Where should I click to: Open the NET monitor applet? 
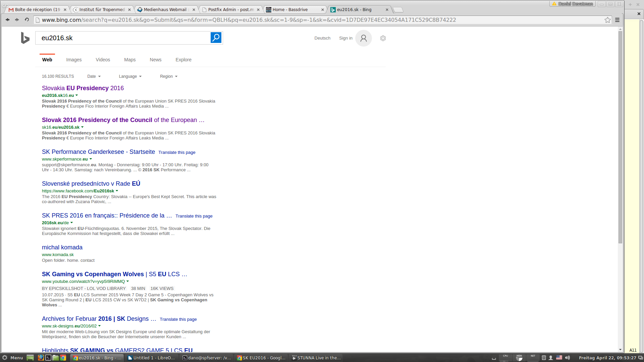533,358
